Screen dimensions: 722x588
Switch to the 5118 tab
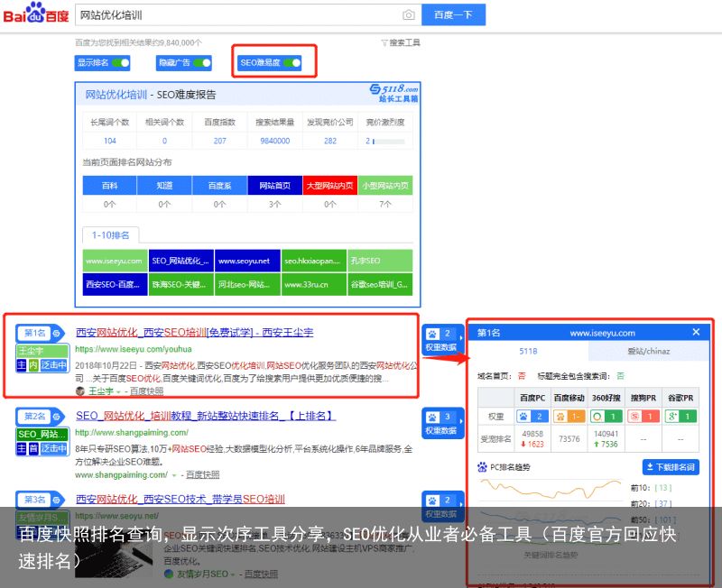(528, 351)
